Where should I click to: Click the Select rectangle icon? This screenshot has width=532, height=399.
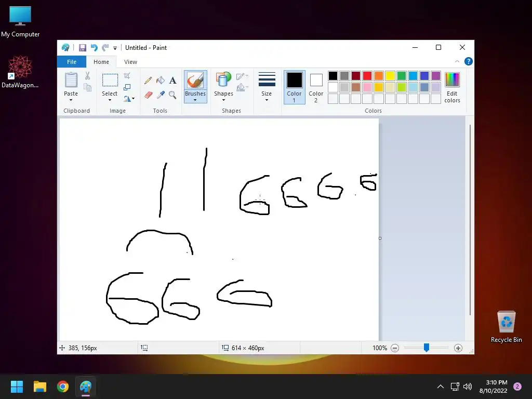click(110, 81)
